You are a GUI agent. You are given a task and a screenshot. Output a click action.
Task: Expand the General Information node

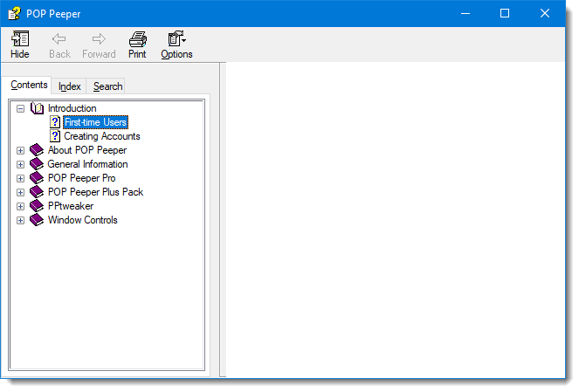point(20,165)
